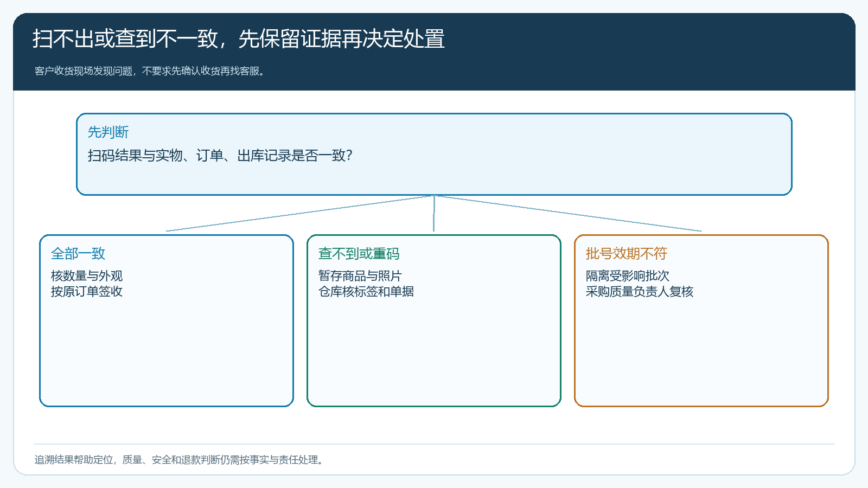Click the 全部一致 card heading

78,254
